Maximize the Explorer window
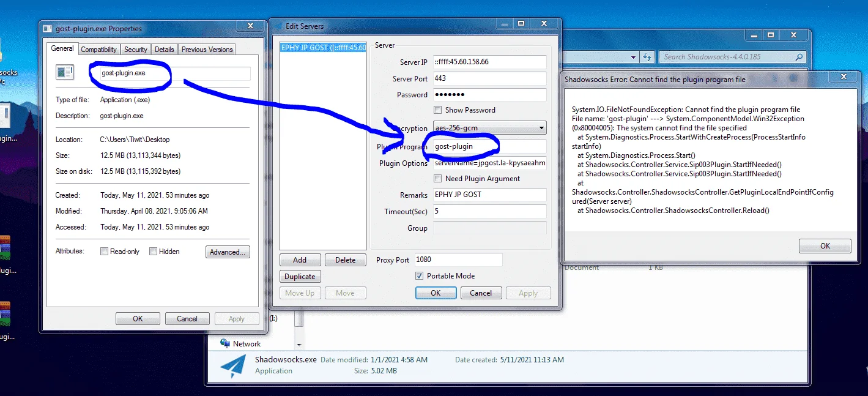This screenshot has width=868, height=396. click(771, 35)
